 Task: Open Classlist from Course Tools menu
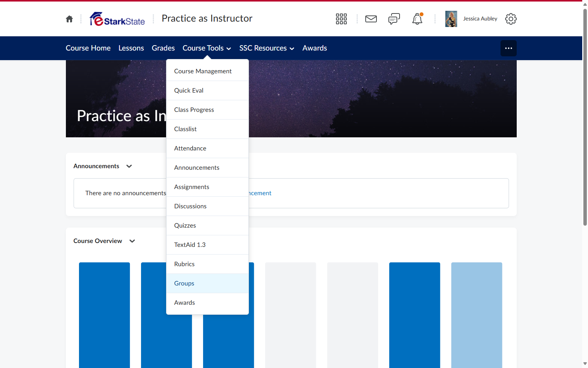click(x=207, y=129)
